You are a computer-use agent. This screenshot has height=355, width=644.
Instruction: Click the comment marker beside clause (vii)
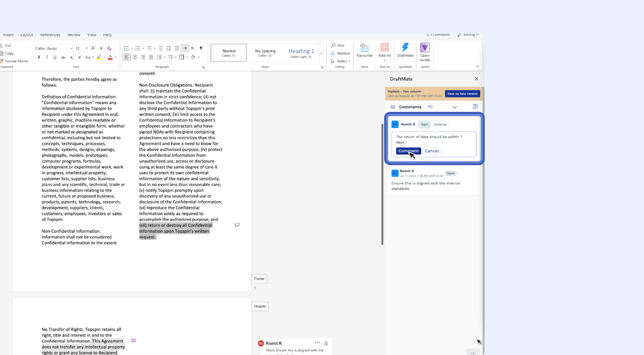[237, 225]
